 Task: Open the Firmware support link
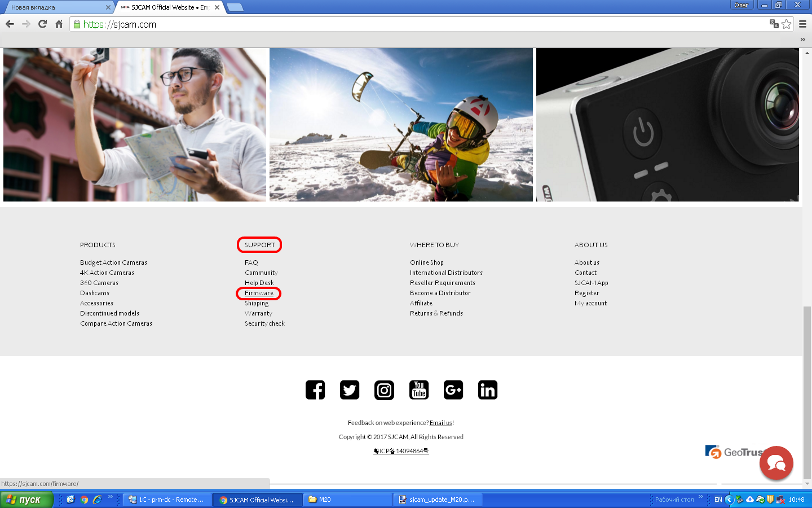tap(259, 293)
